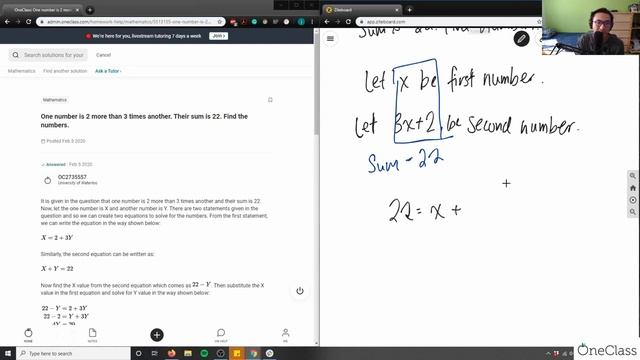Open Sticky Notes from the taskbar
640x360 pixels.
coord(237,353)
